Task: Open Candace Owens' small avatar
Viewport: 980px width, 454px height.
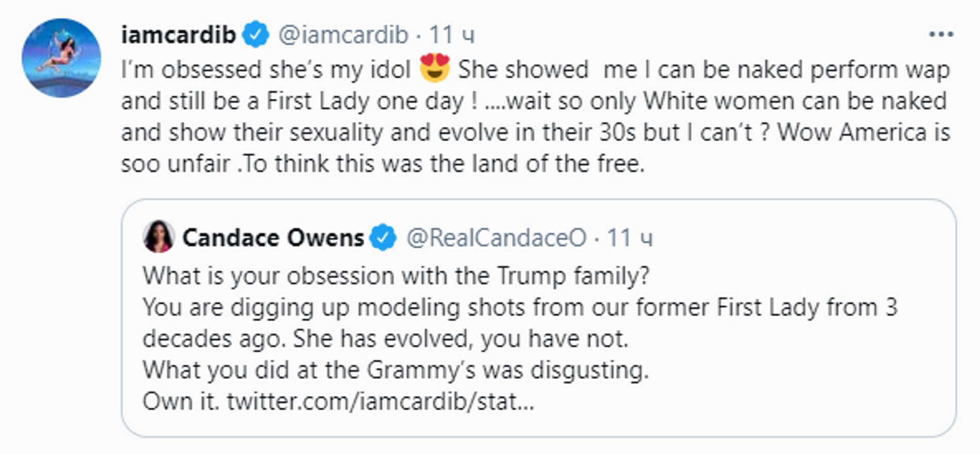Action: click(159, 237)
